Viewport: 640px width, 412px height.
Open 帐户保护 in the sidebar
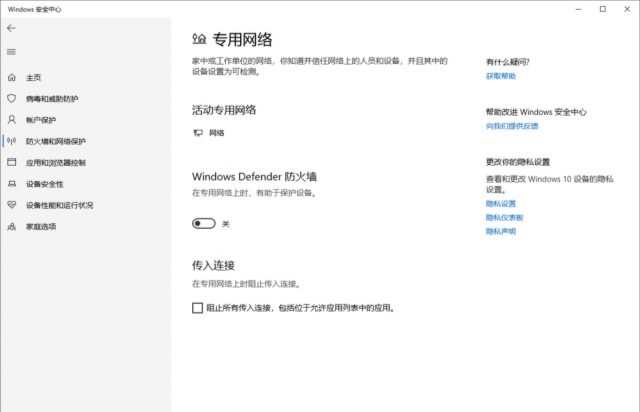41,120
